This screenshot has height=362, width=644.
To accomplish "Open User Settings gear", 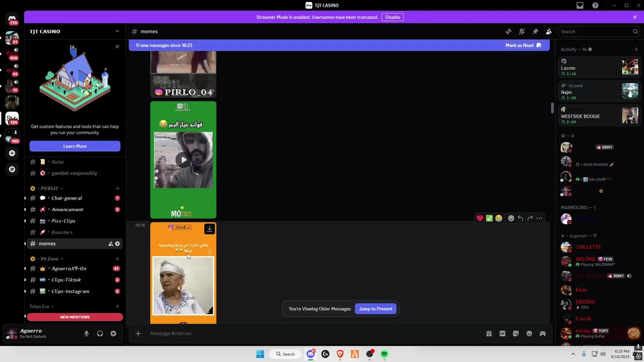I will pyautogui.click(x=113, y=333).
